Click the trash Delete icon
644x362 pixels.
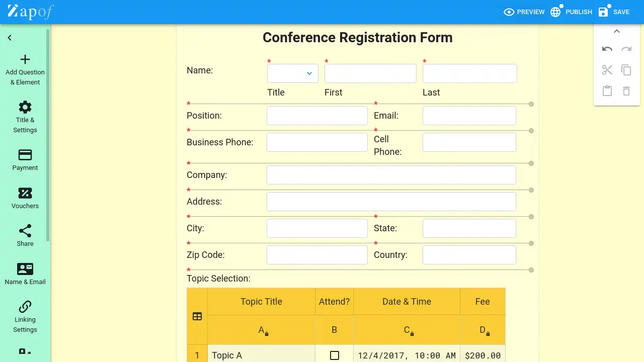[x=626, y=90]
